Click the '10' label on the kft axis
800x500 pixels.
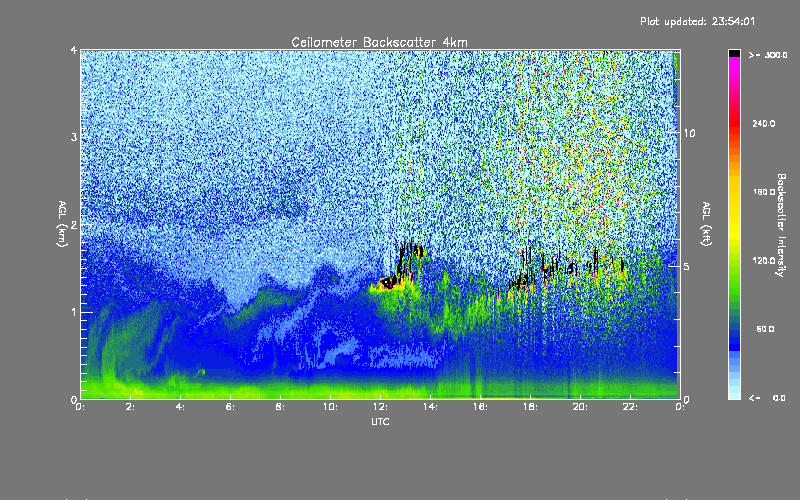pos(689,133)
